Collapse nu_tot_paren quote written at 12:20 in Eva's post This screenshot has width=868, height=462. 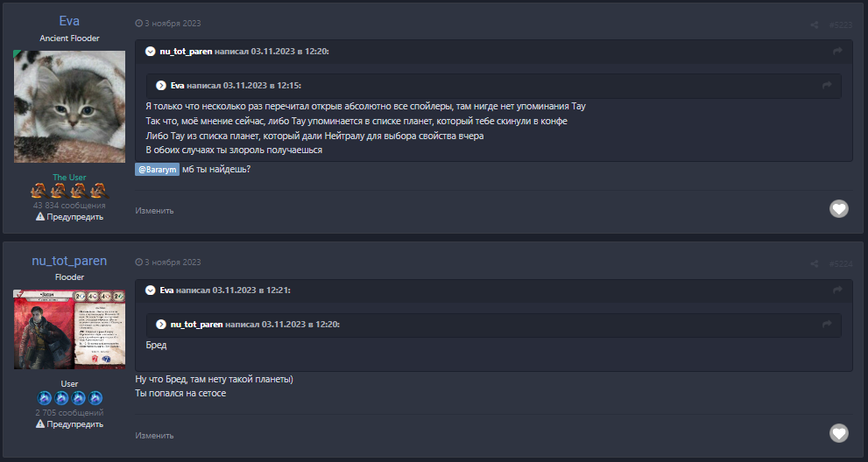click(x=151, y=52)
